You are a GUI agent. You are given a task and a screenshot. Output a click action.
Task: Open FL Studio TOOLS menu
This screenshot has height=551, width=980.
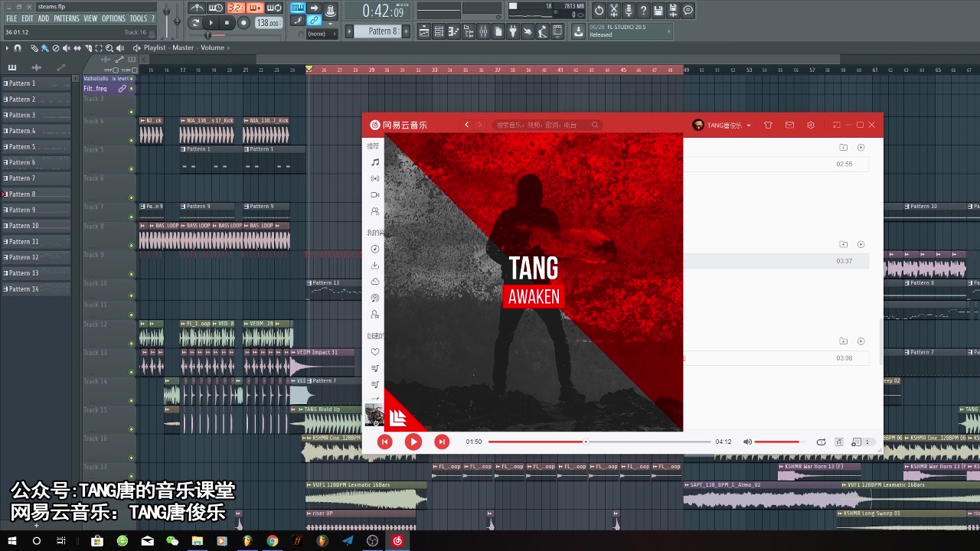pos(138,18)
